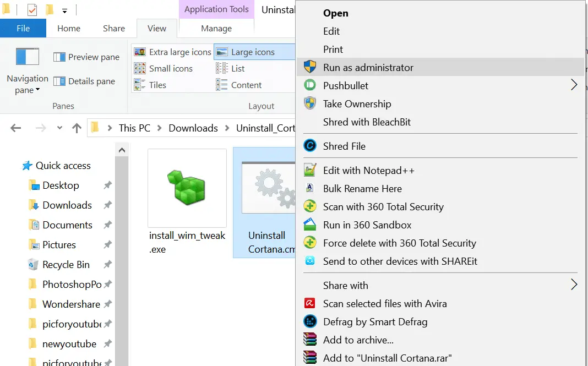
Task: Unpin Documents using its pin icon
Action: click(x=107, y=225)
